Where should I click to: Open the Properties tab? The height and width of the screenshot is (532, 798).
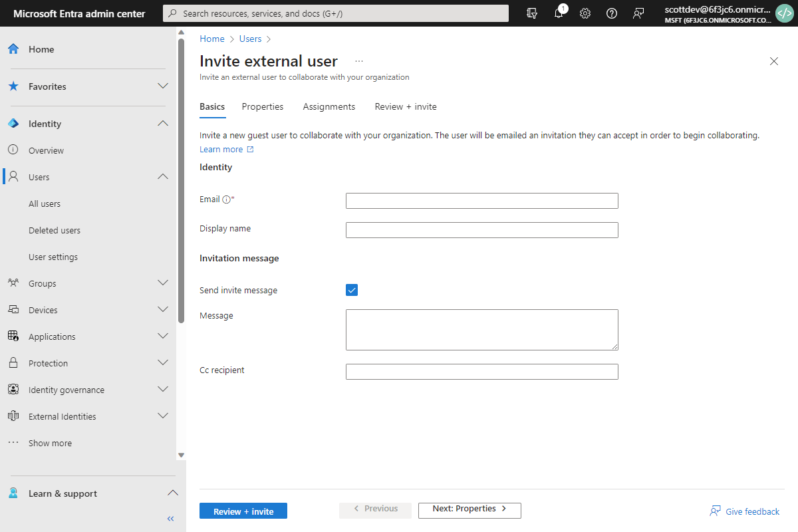pos(263,106)
